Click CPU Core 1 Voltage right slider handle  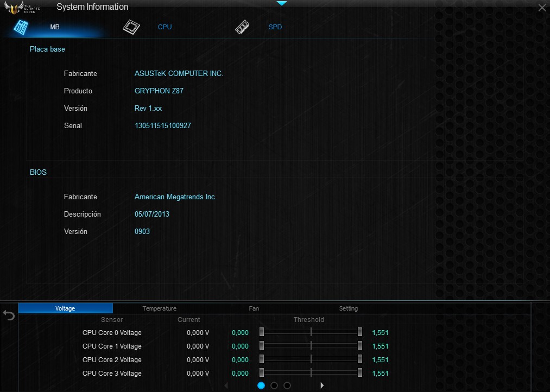[x=360, y=346]
